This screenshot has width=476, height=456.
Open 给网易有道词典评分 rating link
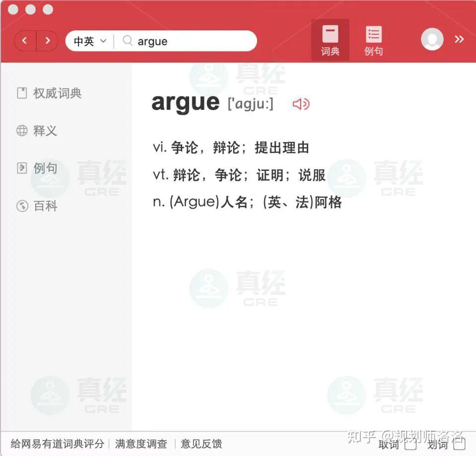tap(56, 445)
